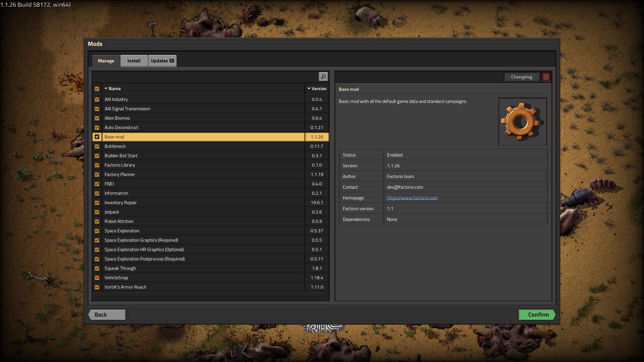This screenshot has width=644, height=362.
Task: Open the Updates tab
Action: (162, 60)
